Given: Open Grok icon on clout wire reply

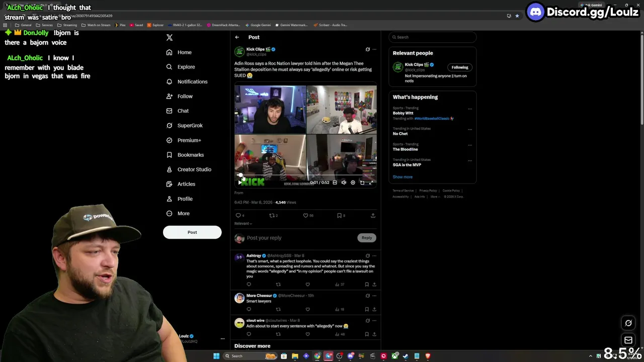Looking at the screenshot, I should (x=367, y=320).
